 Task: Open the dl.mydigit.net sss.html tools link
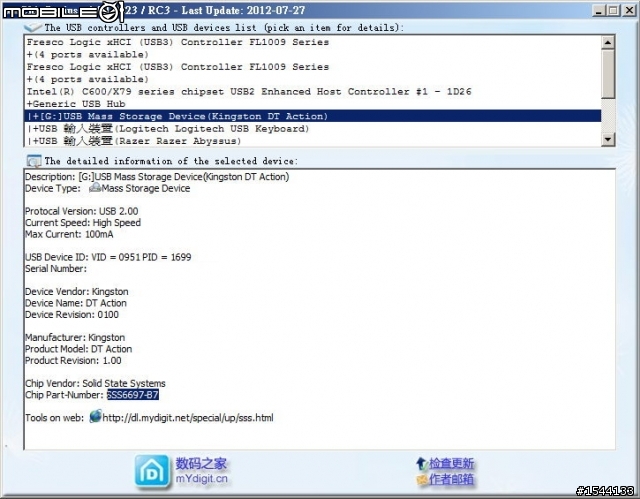[188, 418]
